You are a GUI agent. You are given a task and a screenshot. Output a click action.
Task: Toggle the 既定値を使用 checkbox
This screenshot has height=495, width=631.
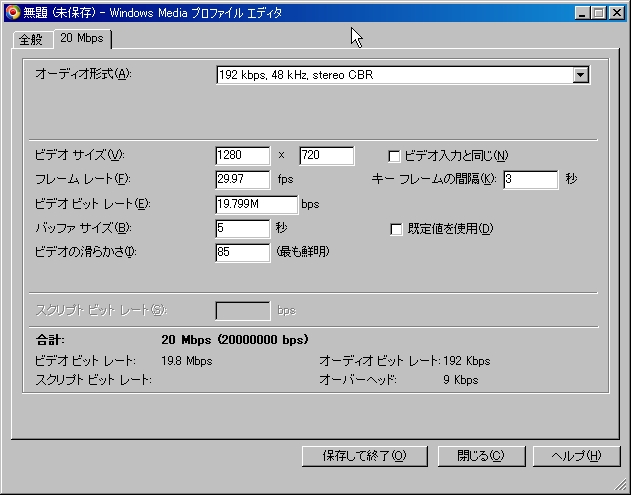click(396, 229)
